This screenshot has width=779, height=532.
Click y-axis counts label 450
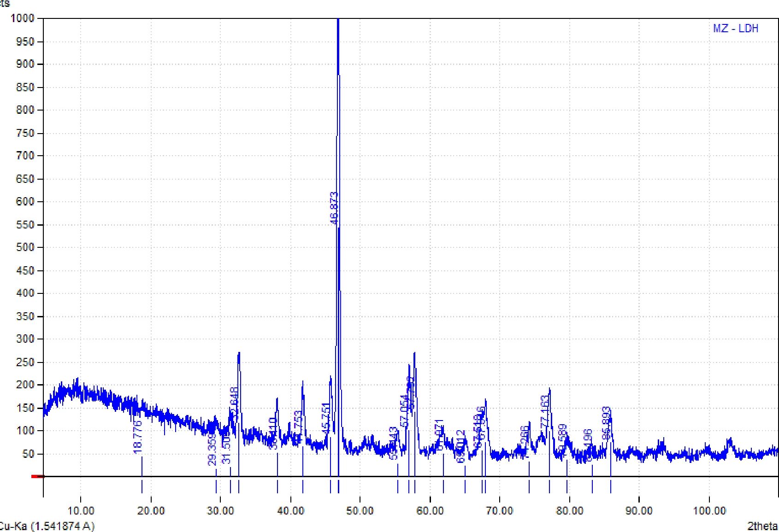[25, 270]
